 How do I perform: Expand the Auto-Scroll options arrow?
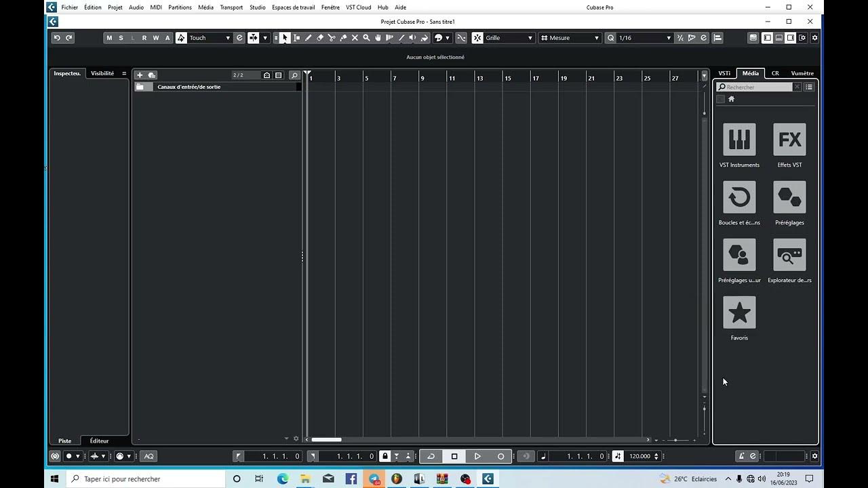pos(265,38)
